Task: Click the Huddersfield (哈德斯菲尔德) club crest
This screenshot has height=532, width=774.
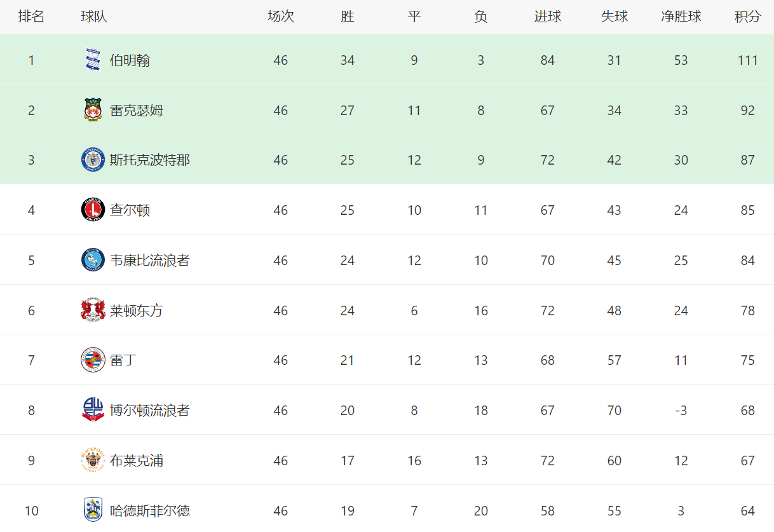Action: coord(93,510)
